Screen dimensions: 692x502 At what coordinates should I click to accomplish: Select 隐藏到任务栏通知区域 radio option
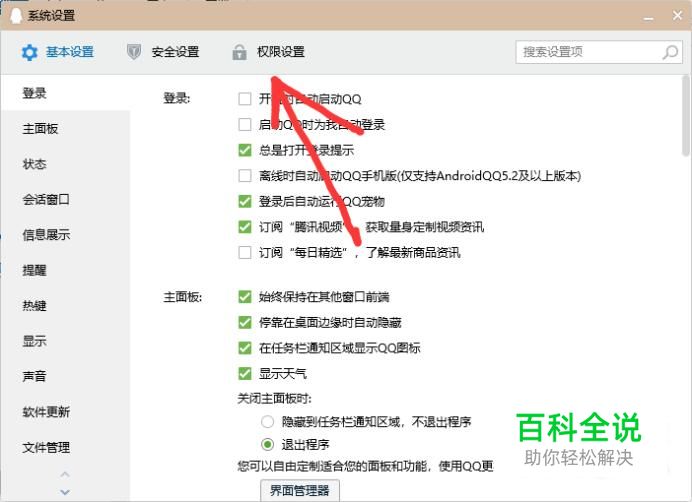(x=267, y=422)
